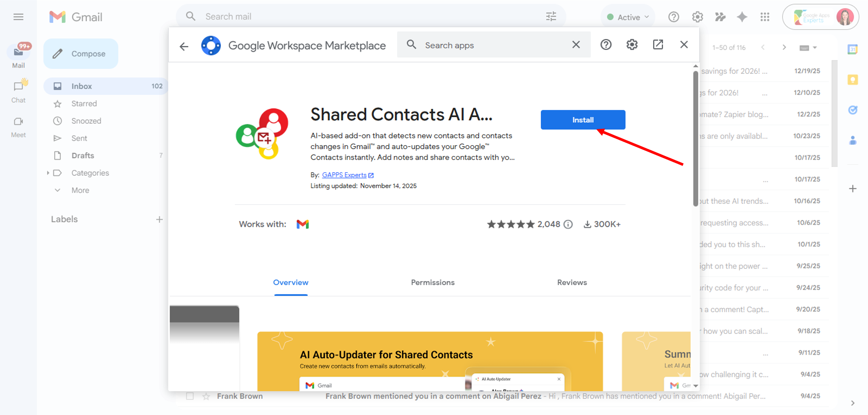
Task: Tick the Frank Brown email checkbox
Action: pyautogui.click(x=190, y=396)
